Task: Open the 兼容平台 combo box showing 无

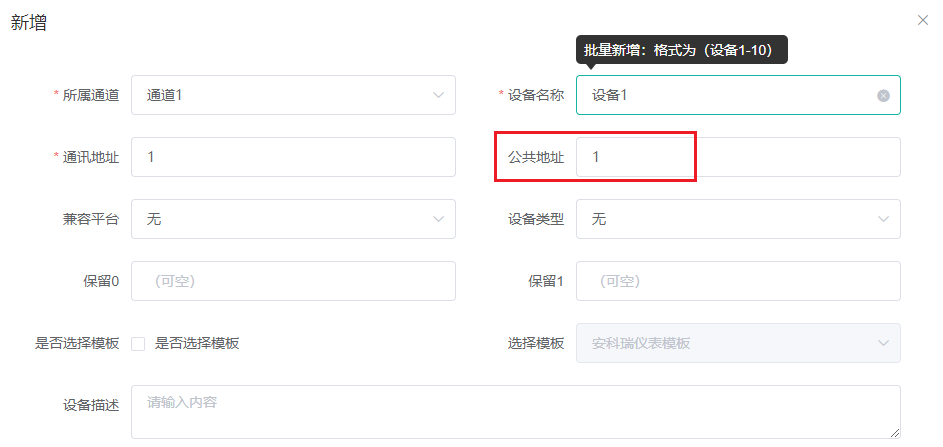Action: 293,219
